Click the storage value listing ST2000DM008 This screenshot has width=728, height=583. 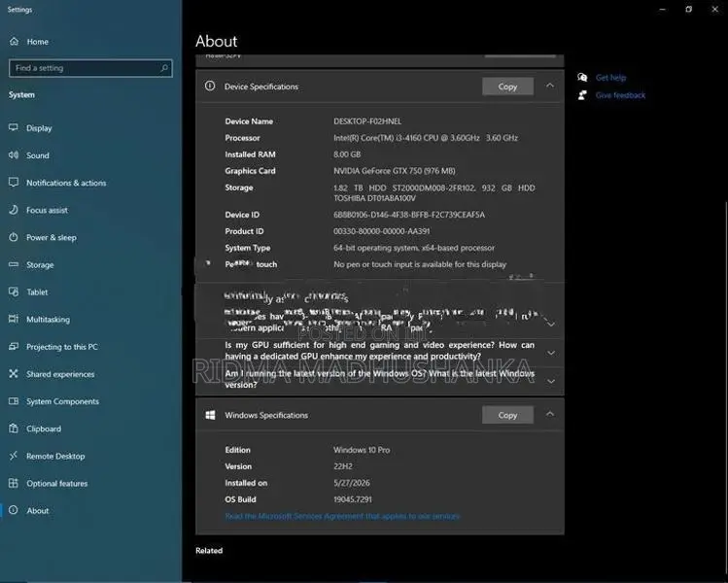pos(434,192)
